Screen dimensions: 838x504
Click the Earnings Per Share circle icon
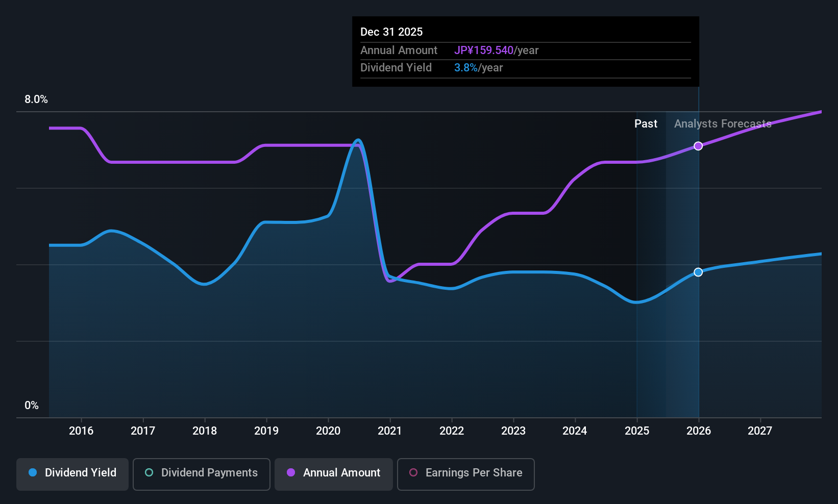pyautogui.click(x=413, y=472)
